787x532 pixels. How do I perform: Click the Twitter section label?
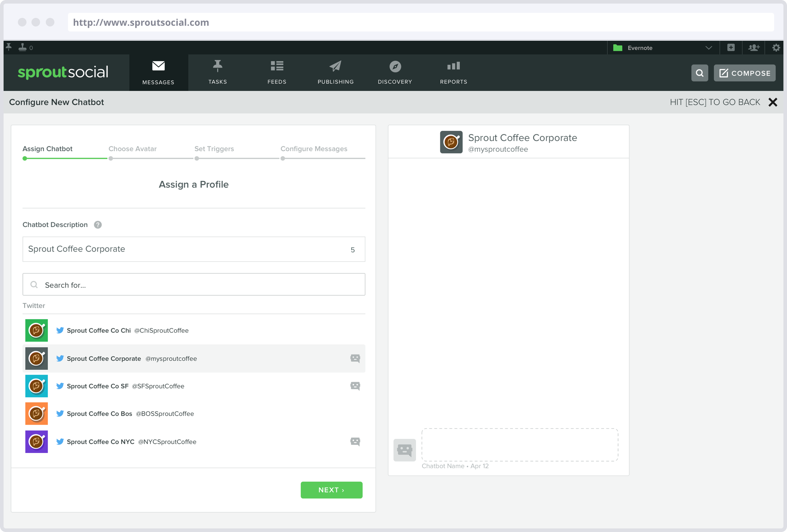(34, 305)
